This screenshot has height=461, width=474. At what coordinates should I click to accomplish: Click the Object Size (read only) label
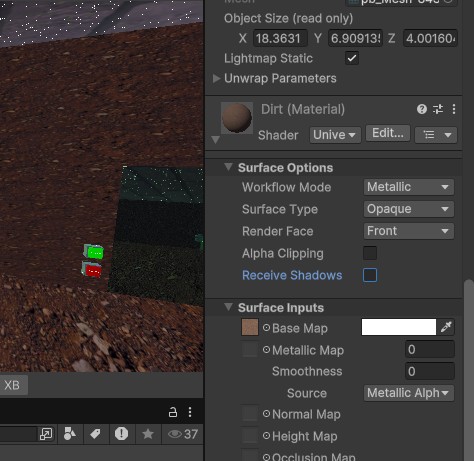288,19
